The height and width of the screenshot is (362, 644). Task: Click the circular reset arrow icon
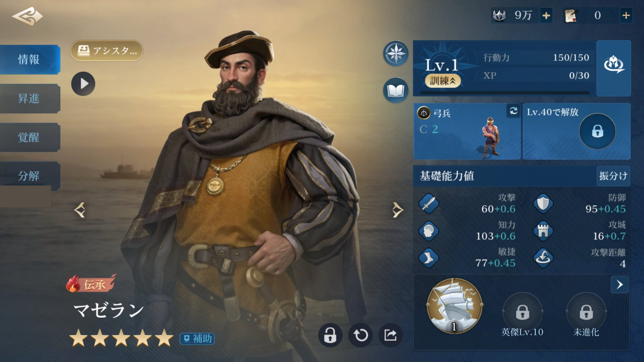(361, 335)
